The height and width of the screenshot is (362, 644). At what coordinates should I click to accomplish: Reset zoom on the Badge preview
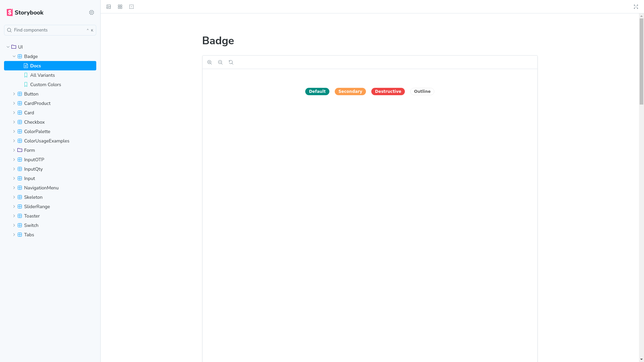[x=231, y=62]
